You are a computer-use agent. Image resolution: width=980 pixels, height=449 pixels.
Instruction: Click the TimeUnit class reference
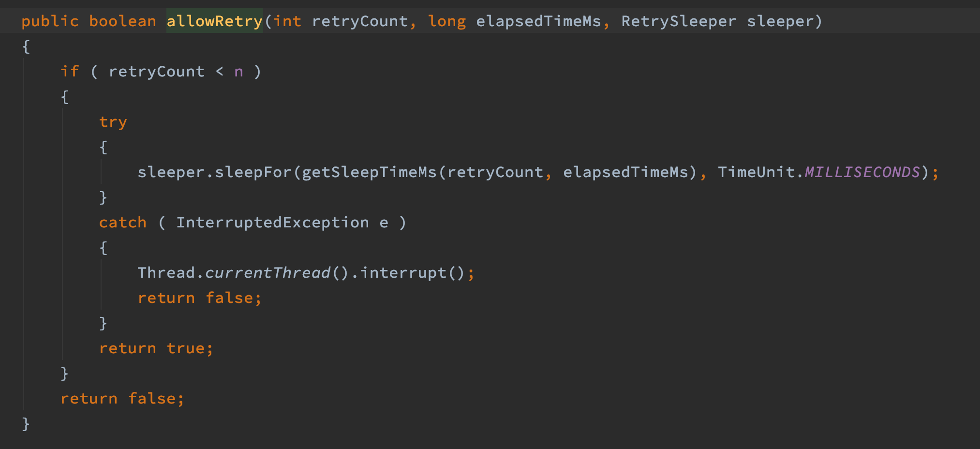coord(756,172)
